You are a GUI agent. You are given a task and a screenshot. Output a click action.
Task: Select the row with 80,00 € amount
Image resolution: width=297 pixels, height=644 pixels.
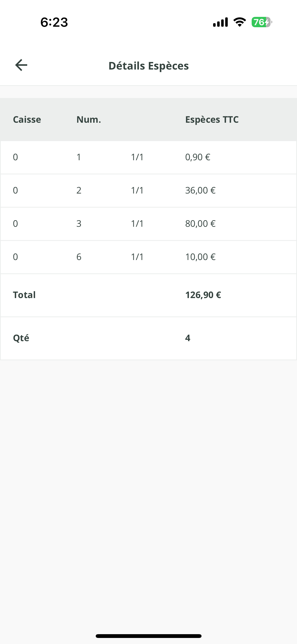pyautogui.click(x=148, y=224)
